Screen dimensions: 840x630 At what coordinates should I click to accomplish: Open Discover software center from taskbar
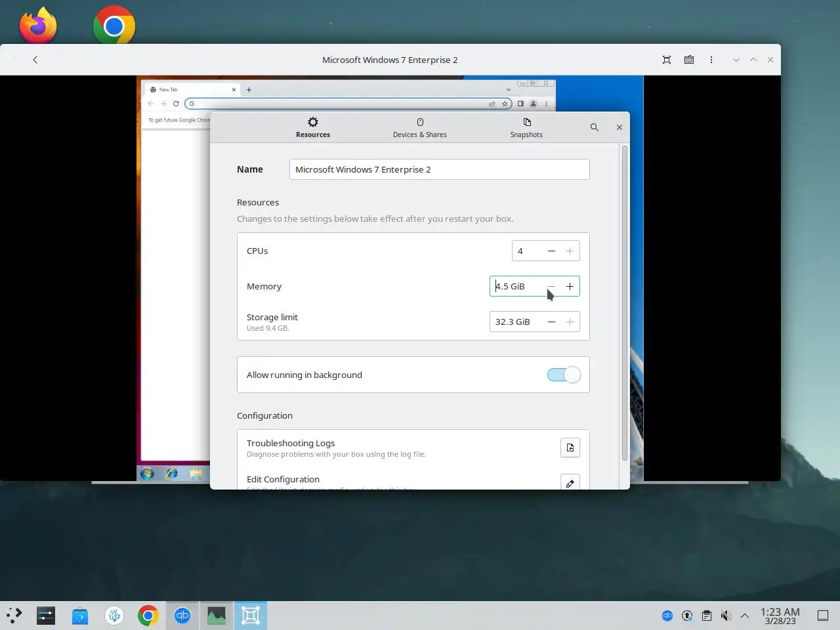80,616
